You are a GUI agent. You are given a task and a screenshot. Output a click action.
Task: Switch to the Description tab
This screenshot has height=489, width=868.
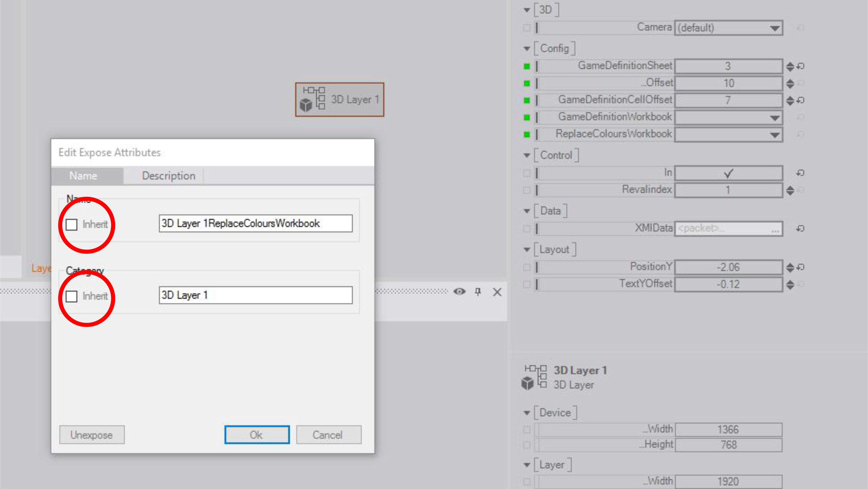(x=169, y=176)
